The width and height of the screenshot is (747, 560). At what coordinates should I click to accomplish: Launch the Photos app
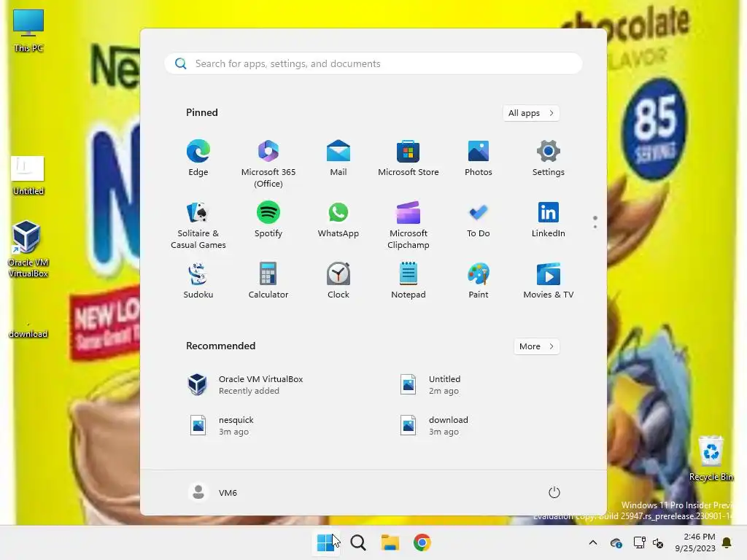(479, 158)
